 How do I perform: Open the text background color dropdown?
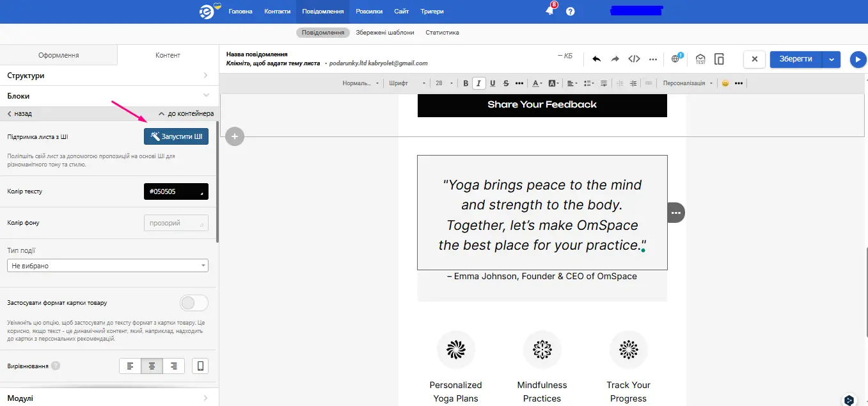[554, 83]
